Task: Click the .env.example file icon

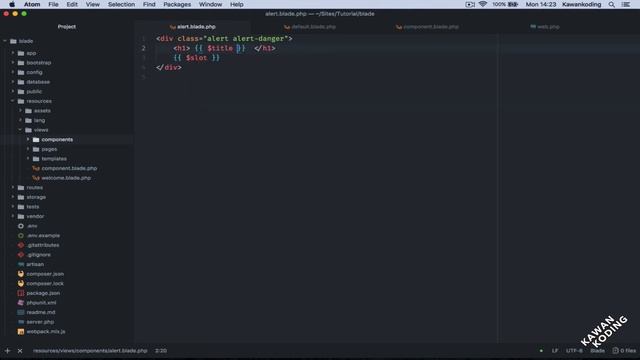Action: 21,236
